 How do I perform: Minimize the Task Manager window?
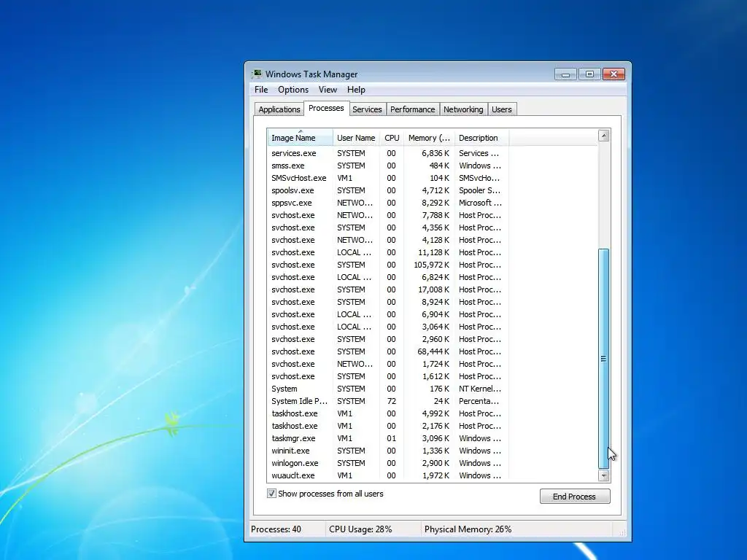click(565, 74)
